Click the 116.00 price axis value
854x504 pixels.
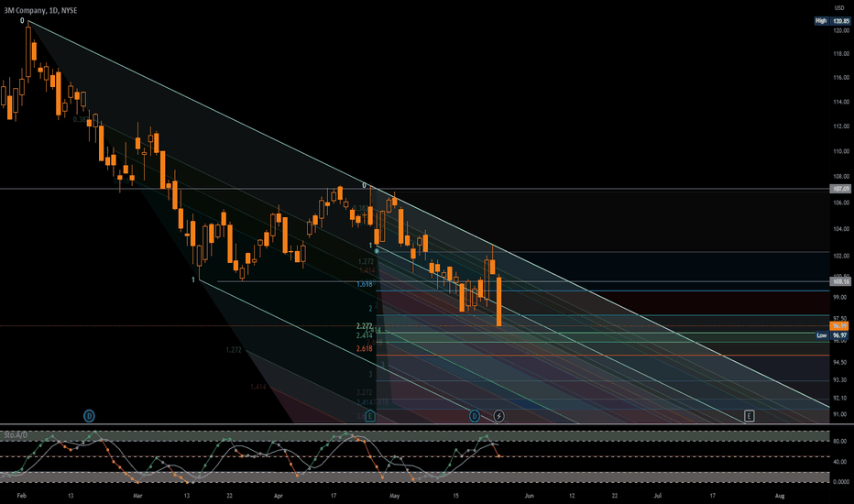pyautogui.click(x=841, y=77)
